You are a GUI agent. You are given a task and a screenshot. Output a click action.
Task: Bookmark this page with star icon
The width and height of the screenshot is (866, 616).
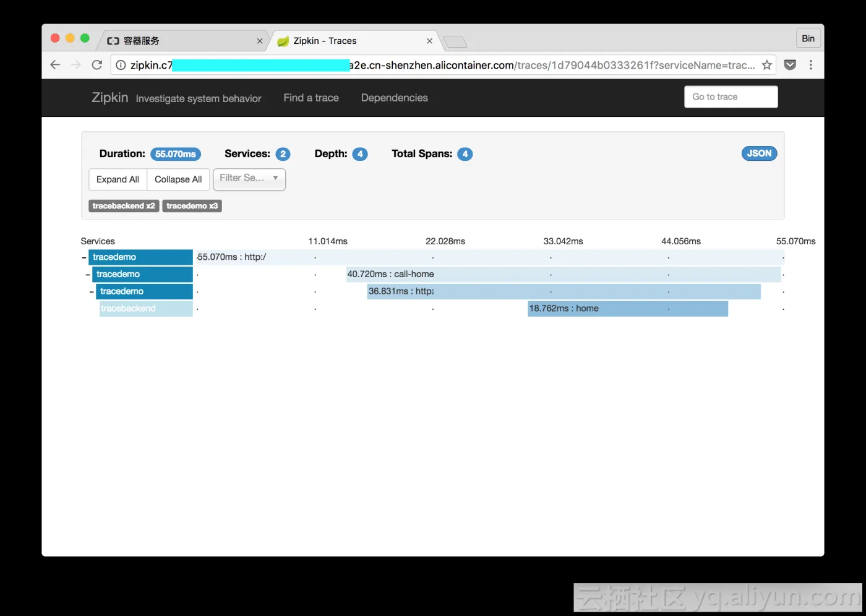pos(767,65)
